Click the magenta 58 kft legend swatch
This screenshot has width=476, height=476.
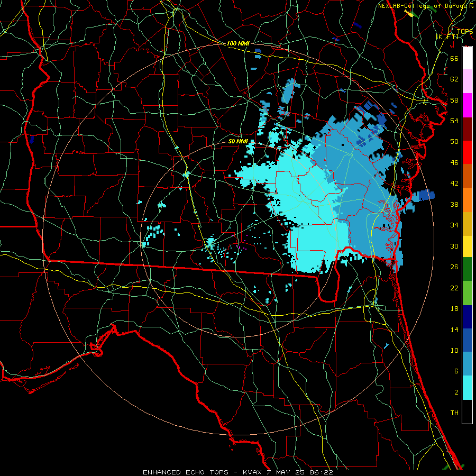[x=467, y=105]
